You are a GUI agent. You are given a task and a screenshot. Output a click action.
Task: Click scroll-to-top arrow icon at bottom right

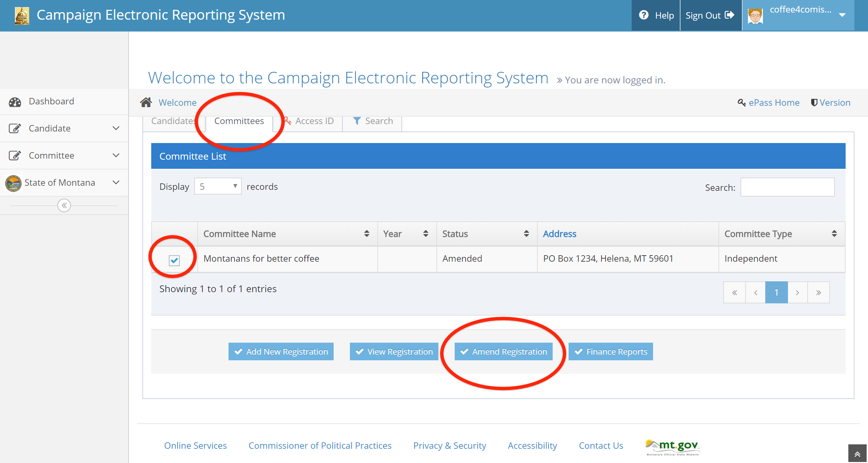[857, 454]
